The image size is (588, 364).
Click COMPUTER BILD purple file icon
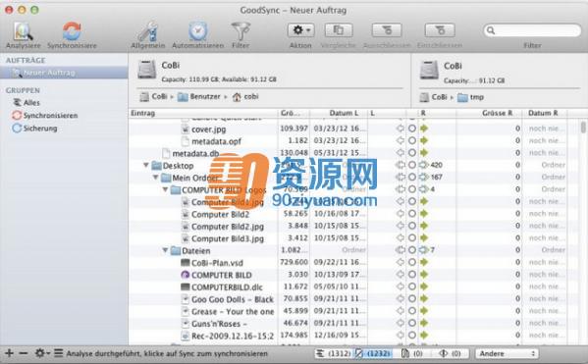[185, 275]
